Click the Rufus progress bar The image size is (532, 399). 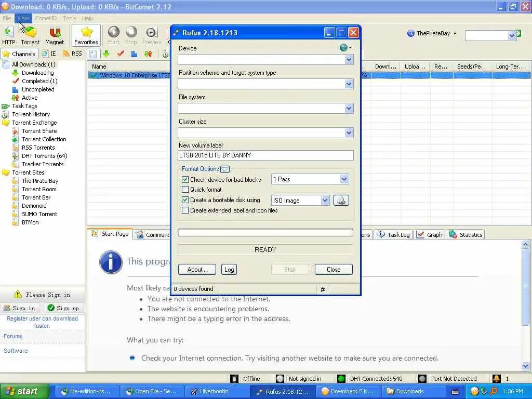265,232
